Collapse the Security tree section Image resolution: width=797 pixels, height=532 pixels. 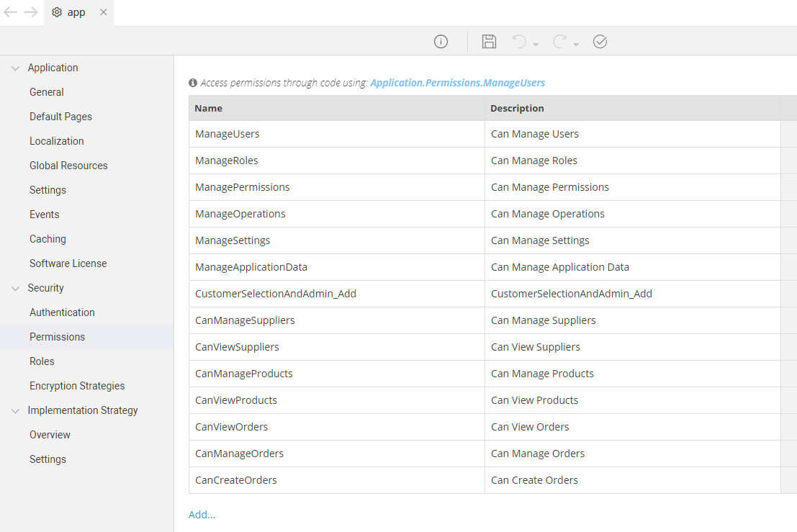tap(16, 289)
